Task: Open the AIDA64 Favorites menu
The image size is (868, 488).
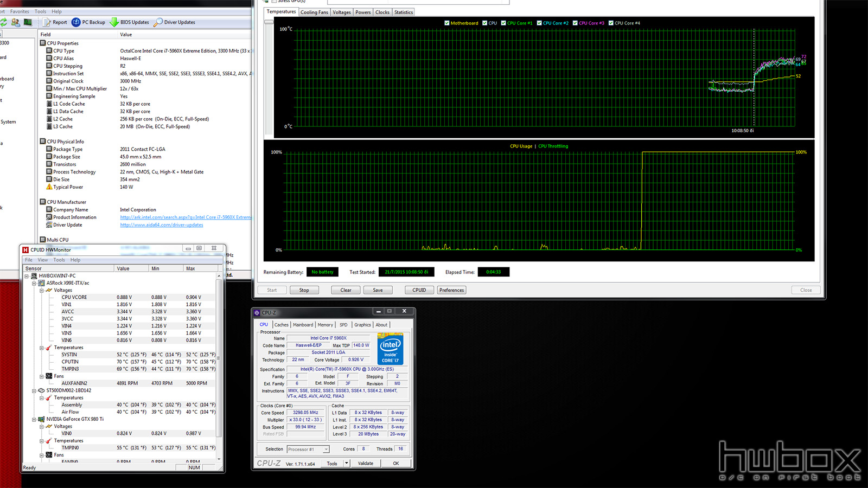Action: tap(20, 11)
